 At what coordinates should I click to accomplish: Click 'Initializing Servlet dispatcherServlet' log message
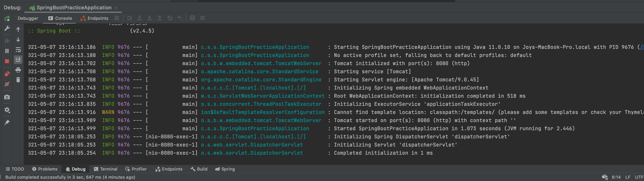[395, 145]
